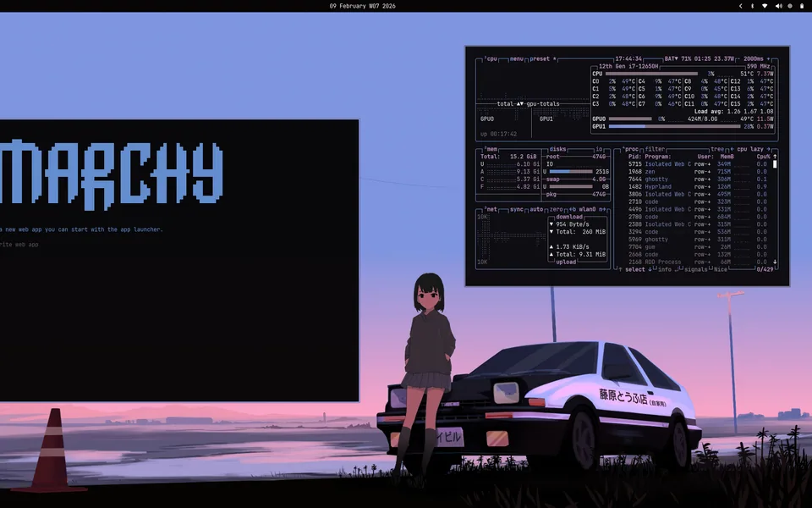This screenshot has height=508, width=812.
Task: Click the BAT battery selector arrow in btop
Action: pos(676,59)
